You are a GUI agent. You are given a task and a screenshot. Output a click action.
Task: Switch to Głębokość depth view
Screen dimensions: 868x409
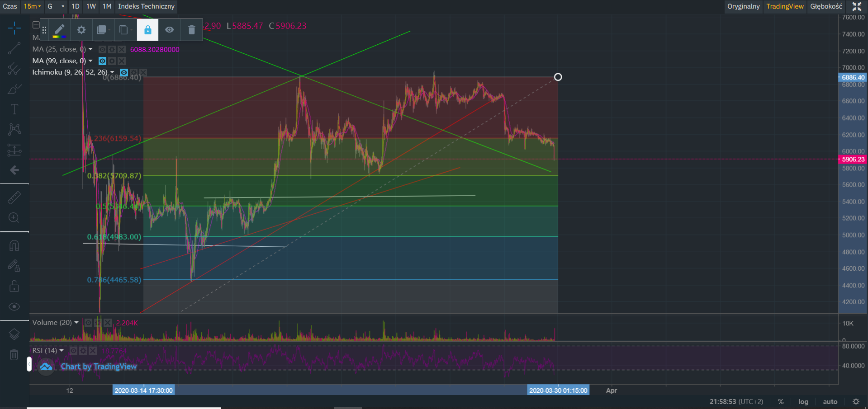coord(826,6)
